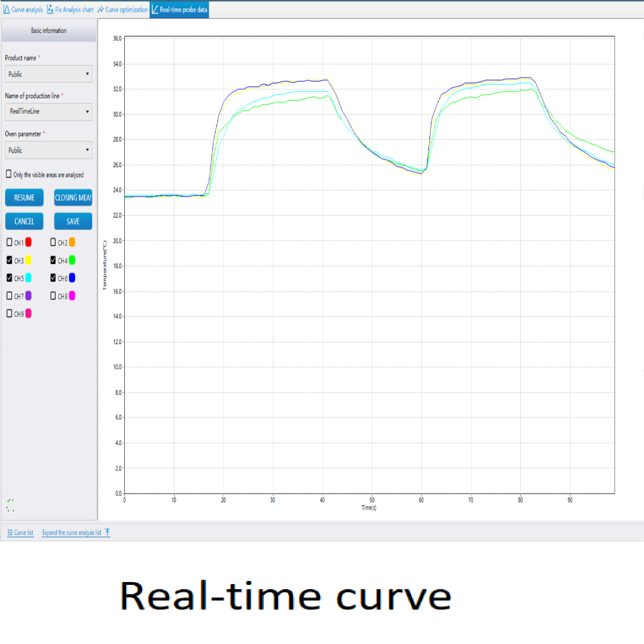Disable the CH5 channel checkbox
644x644 pixels.
coord(9,278)
